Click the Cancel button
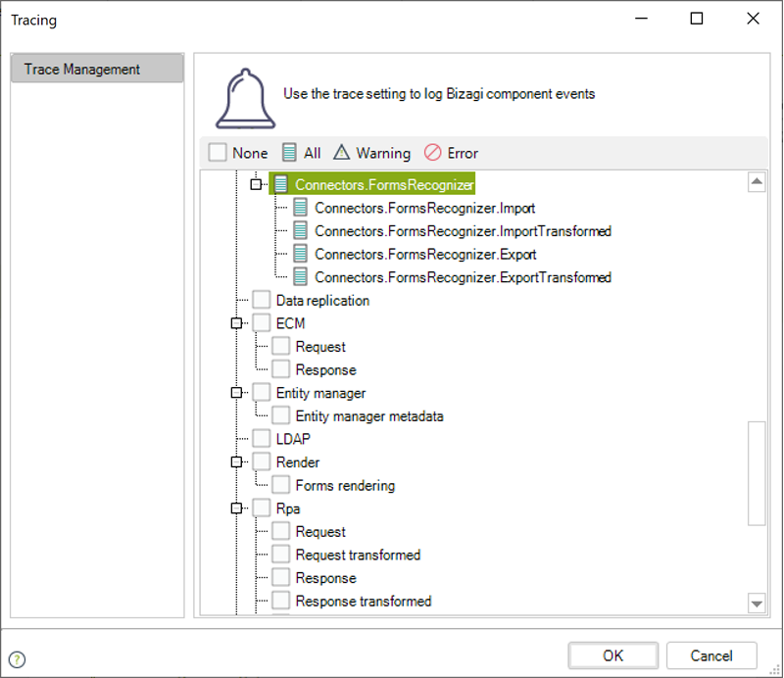784x678 pixels. point(711,655)
